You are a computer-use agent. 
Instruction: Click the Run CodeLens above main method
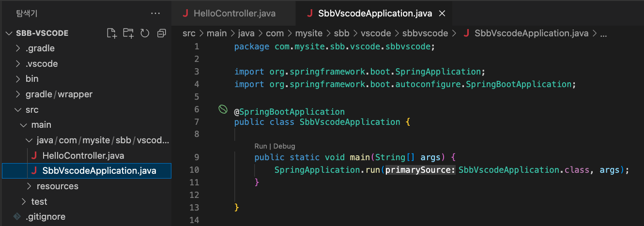[x=261, y=146]
